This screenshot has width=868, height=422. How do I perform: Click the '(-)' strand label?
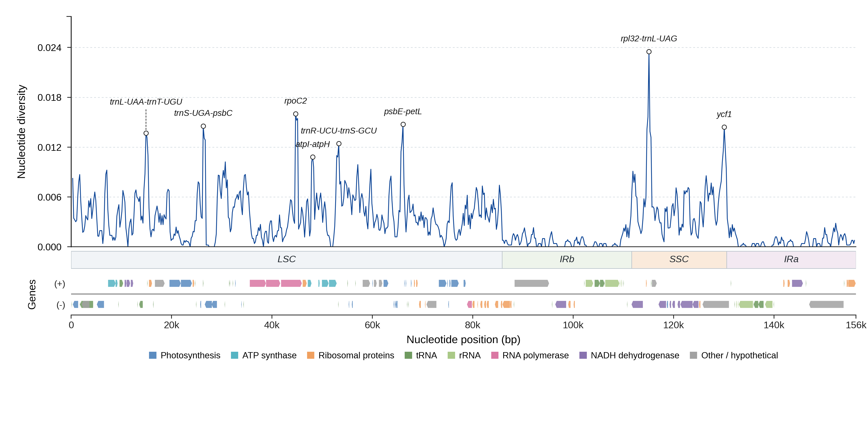tap(61, 305)
